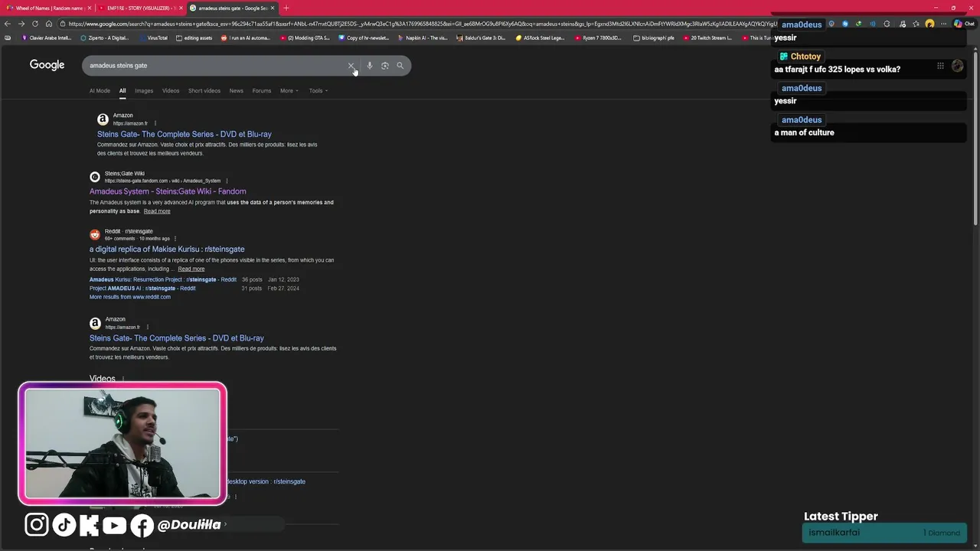The image size is (980, 551).
Task: Open more options for Reddit result
Action: pos(175,239)
